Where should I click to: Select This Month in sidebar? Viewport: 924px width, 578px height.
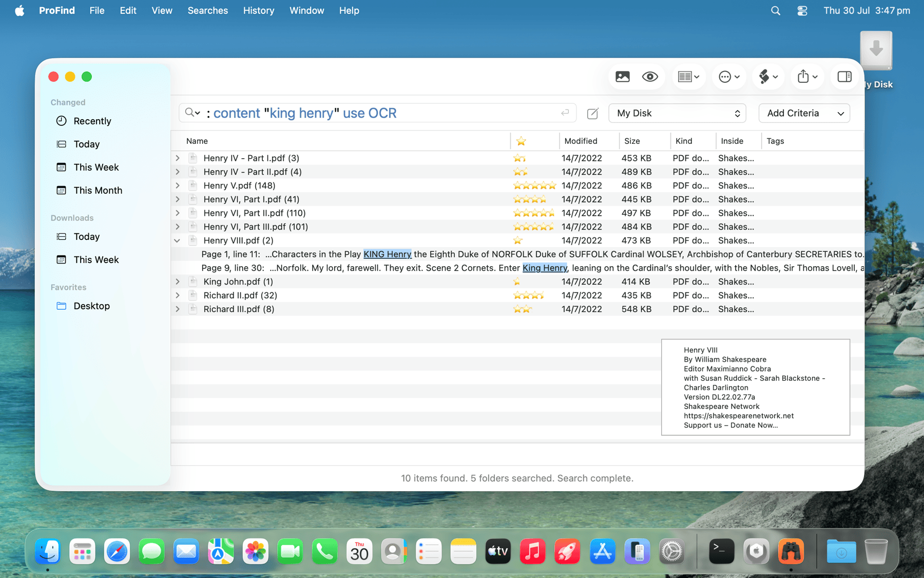pyautogui.click(x=98, y=190)
